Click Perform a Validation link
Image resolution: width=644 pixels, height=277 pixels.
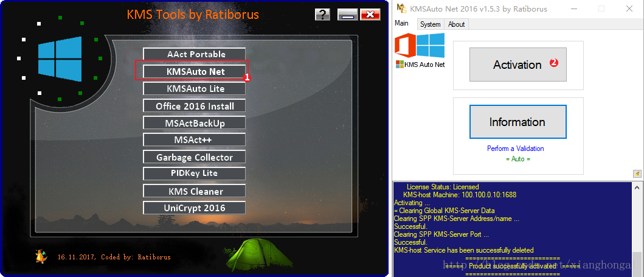click(516, 149)
